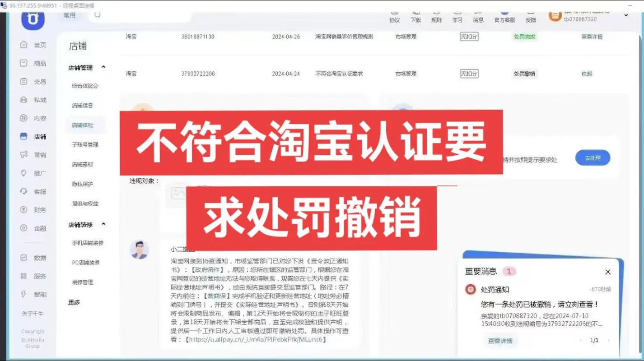Click the search input field at top

(140, 15)
